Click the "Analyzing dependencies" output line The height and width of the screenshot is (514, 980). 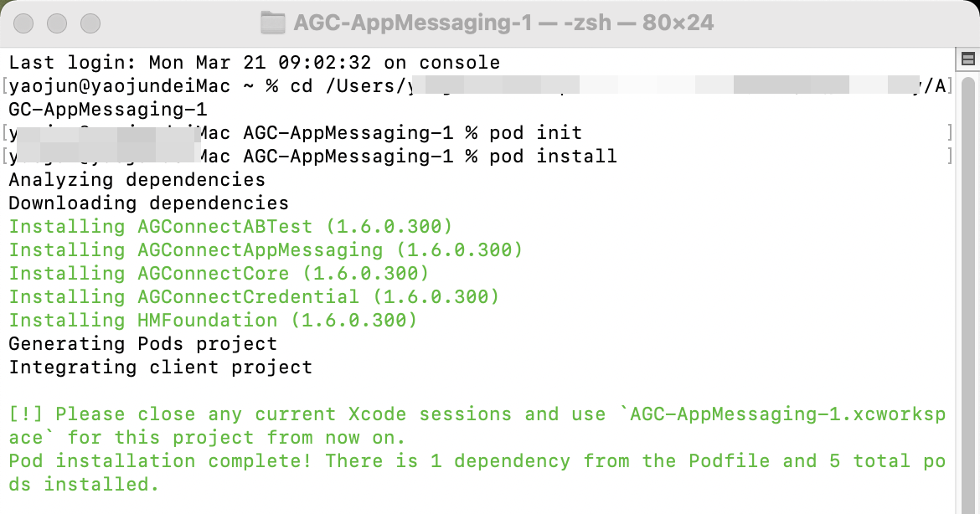tap(137, 180)
